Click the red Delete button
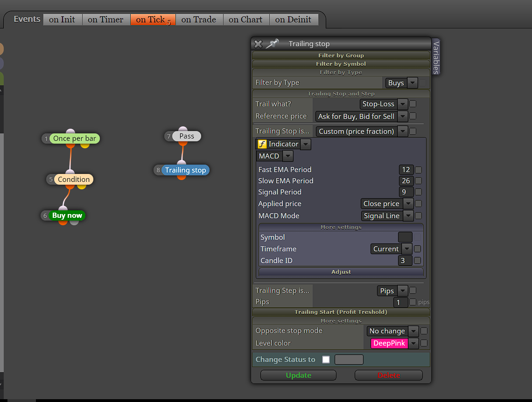 (x=389, y=375)
